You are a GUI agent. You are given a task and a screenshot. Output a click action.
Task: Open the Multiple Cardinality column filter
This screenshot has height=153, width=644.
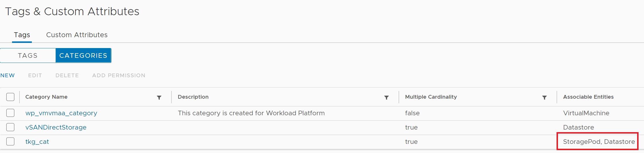click(545, 98)
